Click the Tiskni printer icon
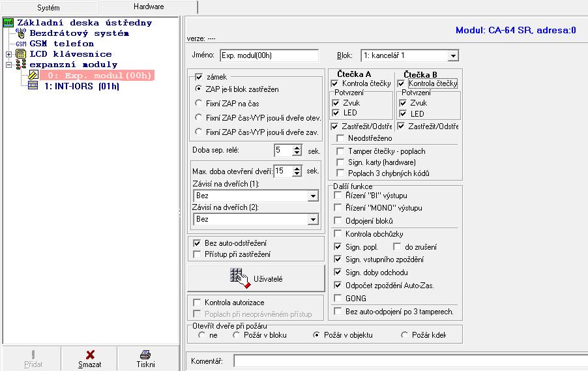The width and height of the screenshot is (588, 371). (x=145, y=355)
